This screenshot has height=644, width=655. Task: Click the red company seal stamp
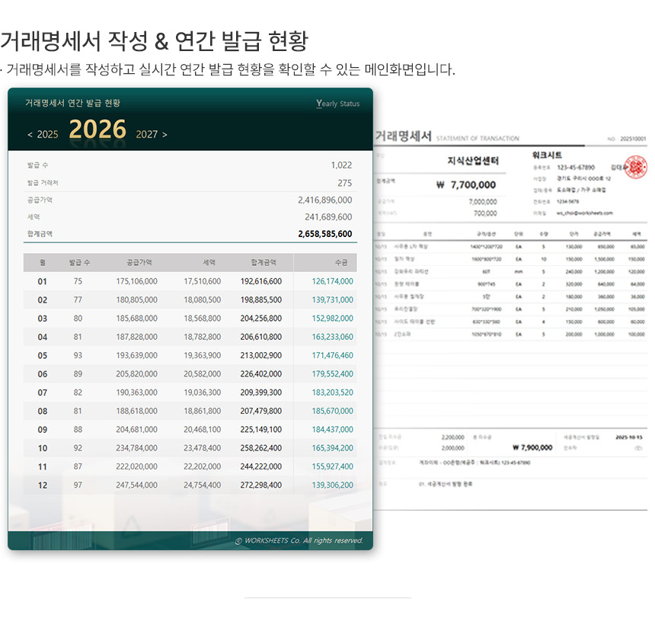pos(635,166)
